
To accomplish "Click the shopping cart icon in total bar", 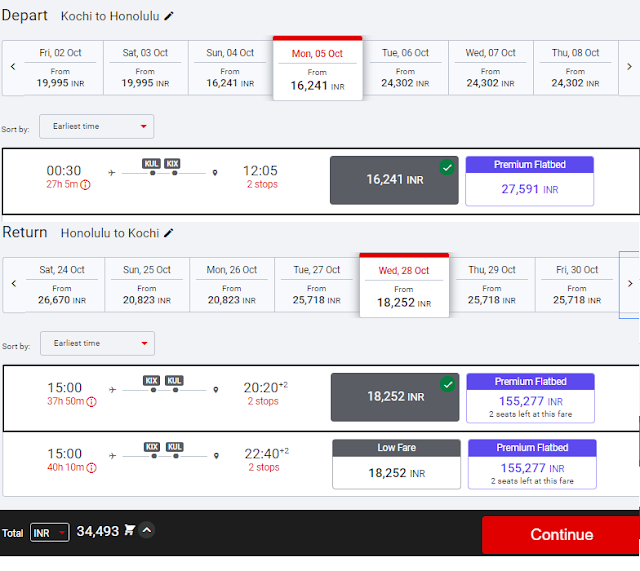I will [129, 530].
